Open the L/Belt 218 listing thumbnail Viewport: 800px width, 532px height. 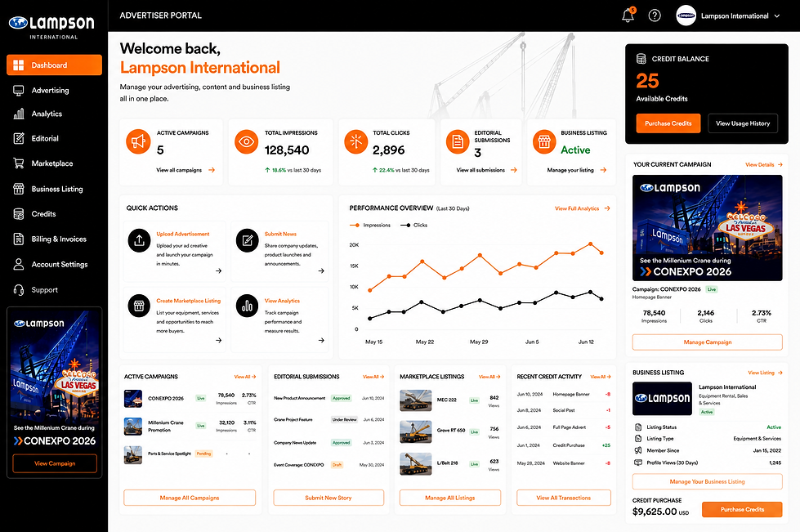coord(415,463)
